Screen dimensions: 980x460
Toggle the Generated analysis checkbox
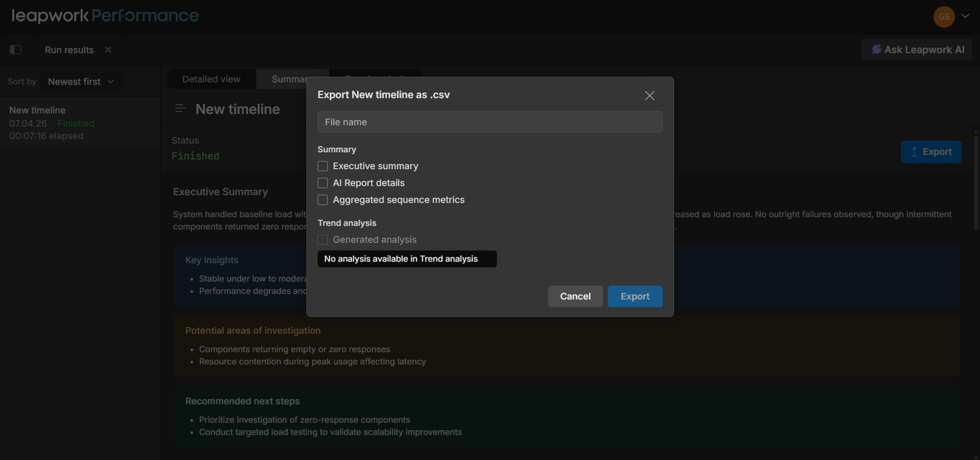click(323, 240)
